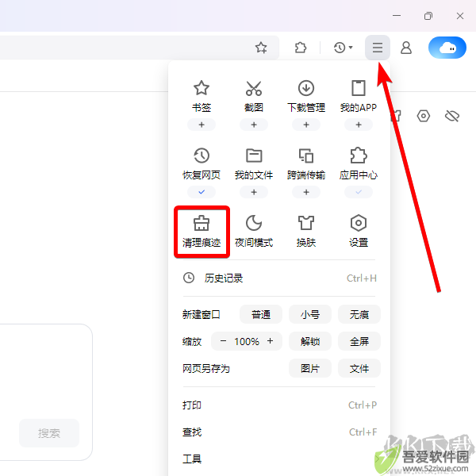Viewport: 476px width, 476px height.
Task: Open a 无痕 incognito window
Action: pyautogui.click(x=359, y=314)
